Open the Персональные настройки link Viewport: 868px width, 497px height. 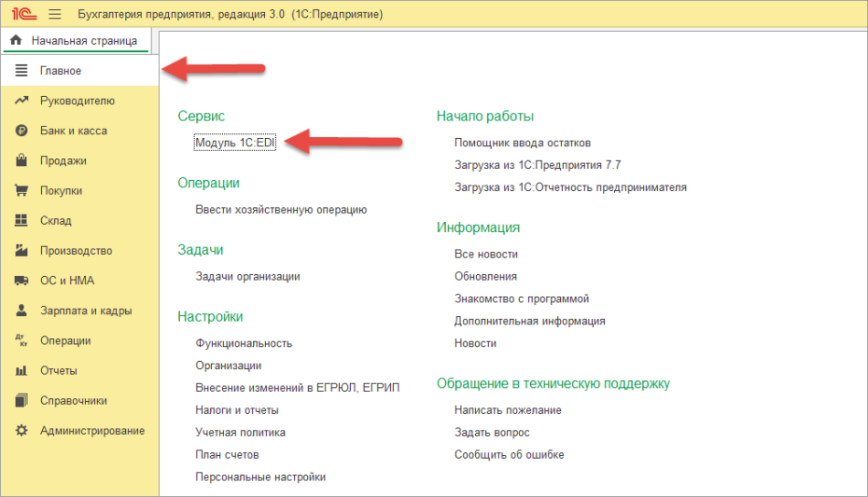[260, 477]
